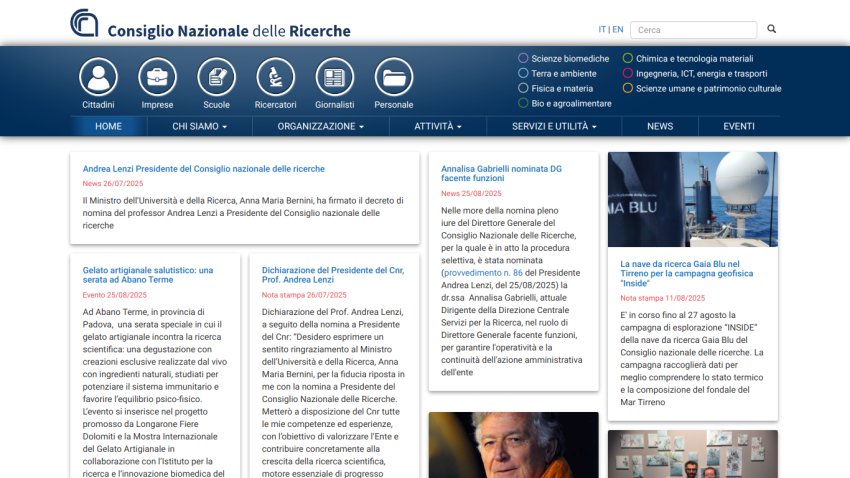
Task: Select the Terra e ambiente blue circle
Action: (523, 73)
